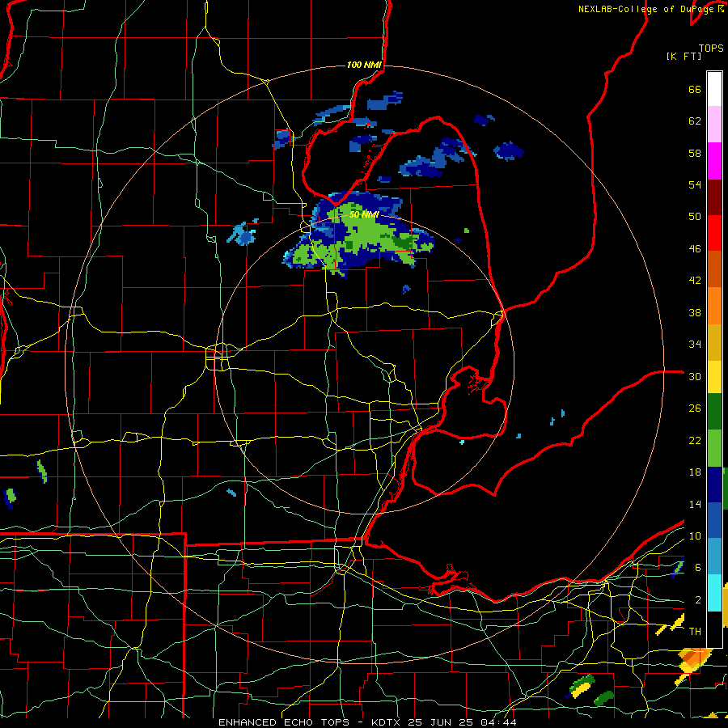Pick the dark green legend swatch
This screenshot has width=728, height=728.
(x=714, y=412)
